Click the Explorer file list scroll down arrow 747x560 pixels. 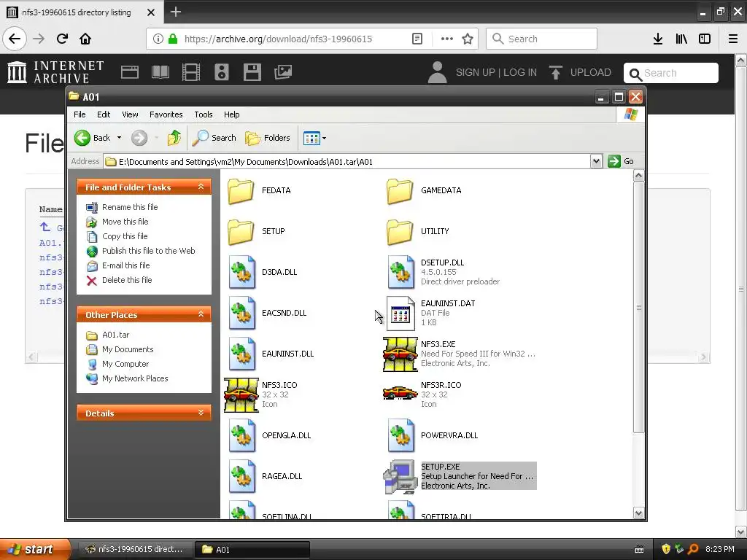(638, 513)
